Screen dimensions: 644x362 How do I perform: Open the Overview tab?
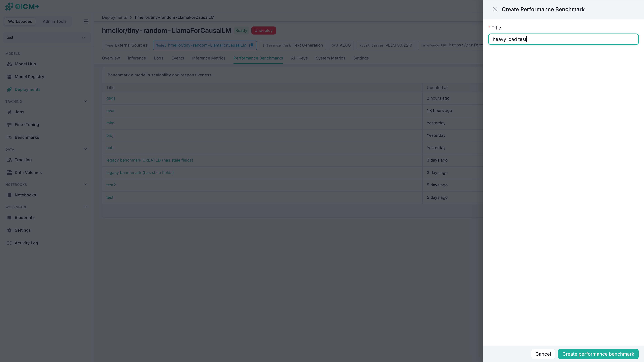click(x=111, y=58)
